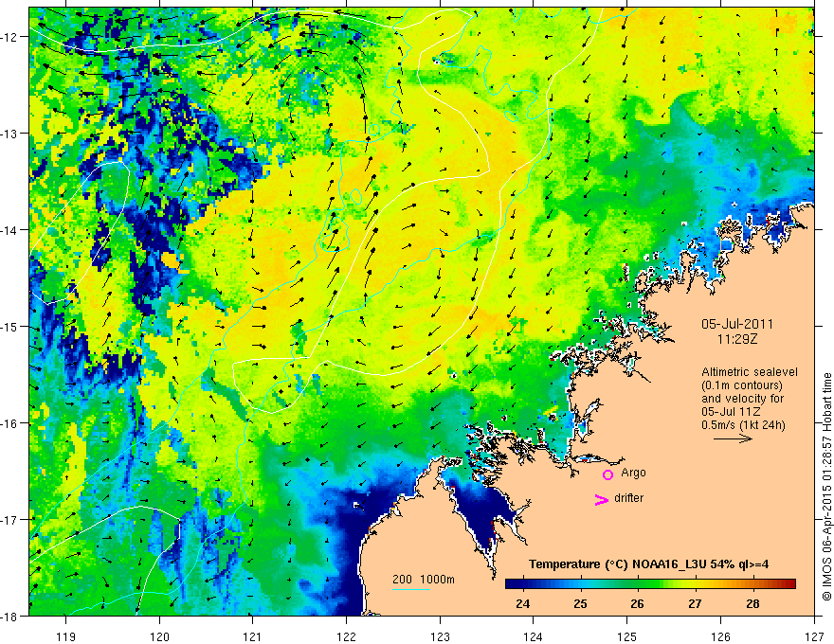The image size is (834, 644).
Task: Click longitude axis label '125'
Action: [627, 636]
